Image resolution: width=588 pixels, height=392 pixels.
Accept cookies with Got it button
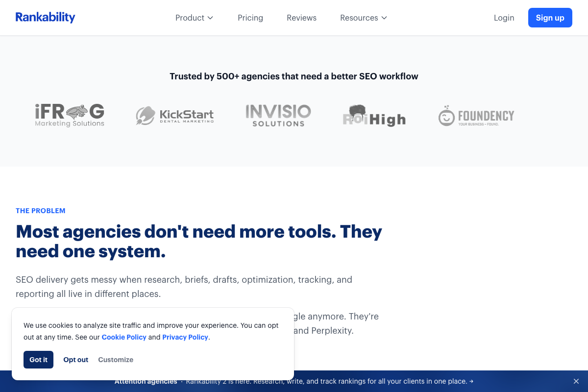click(x=38, y=360)
